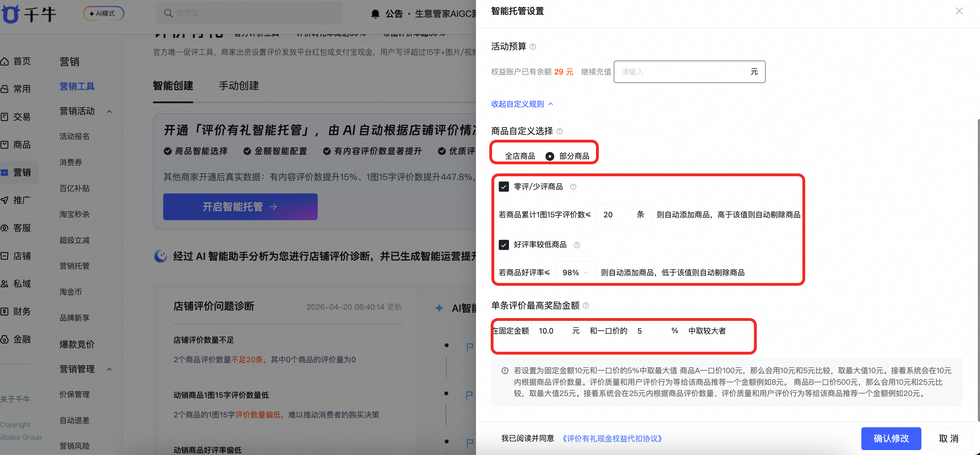Open the 评价有礼现金权益代扣协议 link

tap(612, 438)
